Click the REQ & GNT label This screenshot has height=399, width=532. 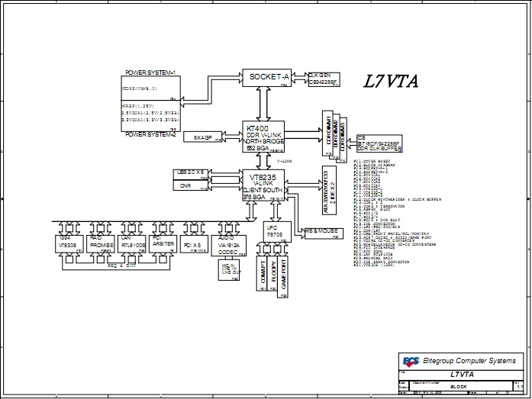pos(121,265)
